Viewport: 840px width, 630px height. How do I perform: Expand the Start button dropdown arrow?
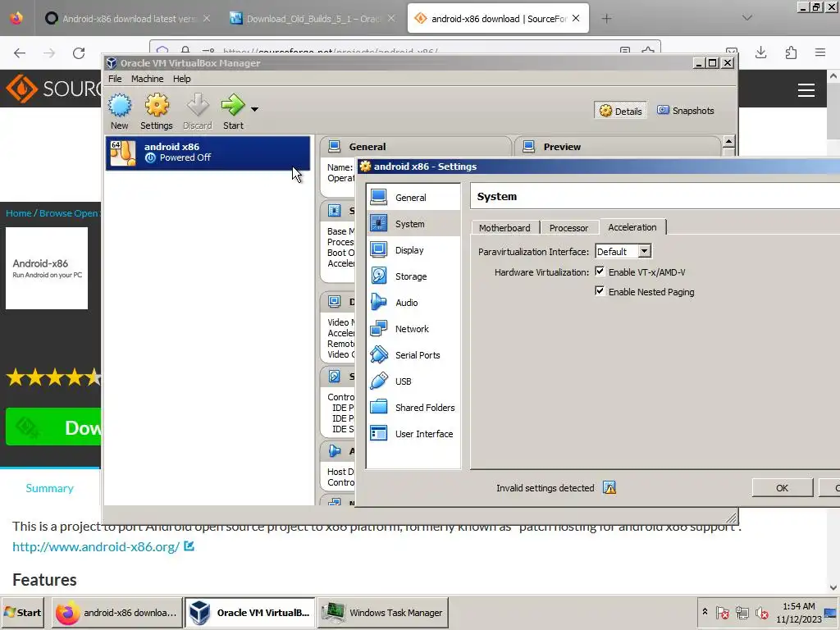255,109
